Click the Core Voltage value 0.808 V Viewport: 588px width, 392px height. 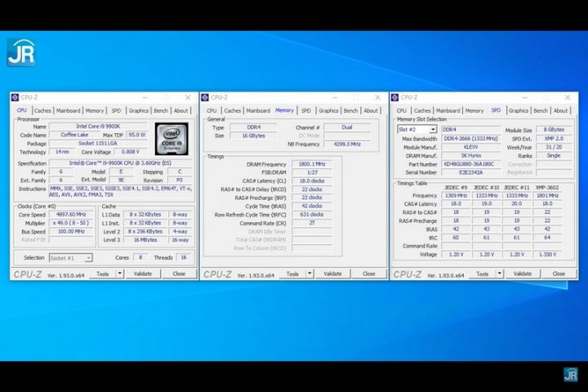(x=131, y=152)
